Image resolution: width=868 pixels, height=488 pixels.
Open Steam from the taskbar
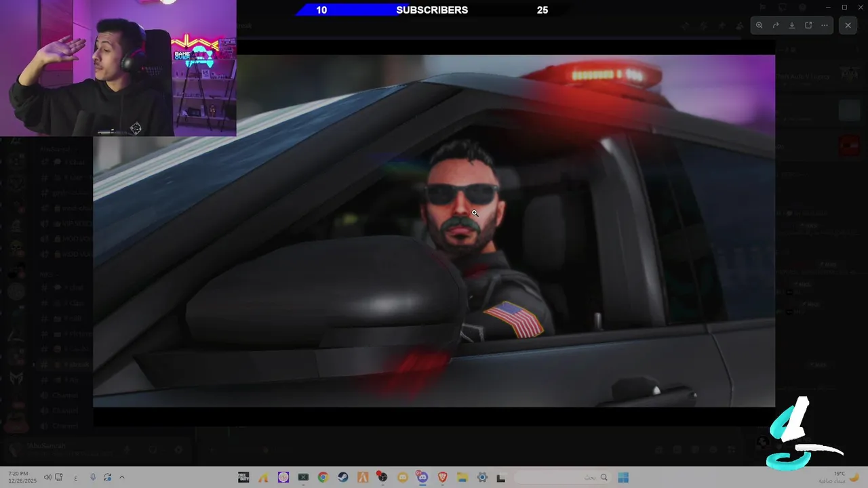coord(343,477)
